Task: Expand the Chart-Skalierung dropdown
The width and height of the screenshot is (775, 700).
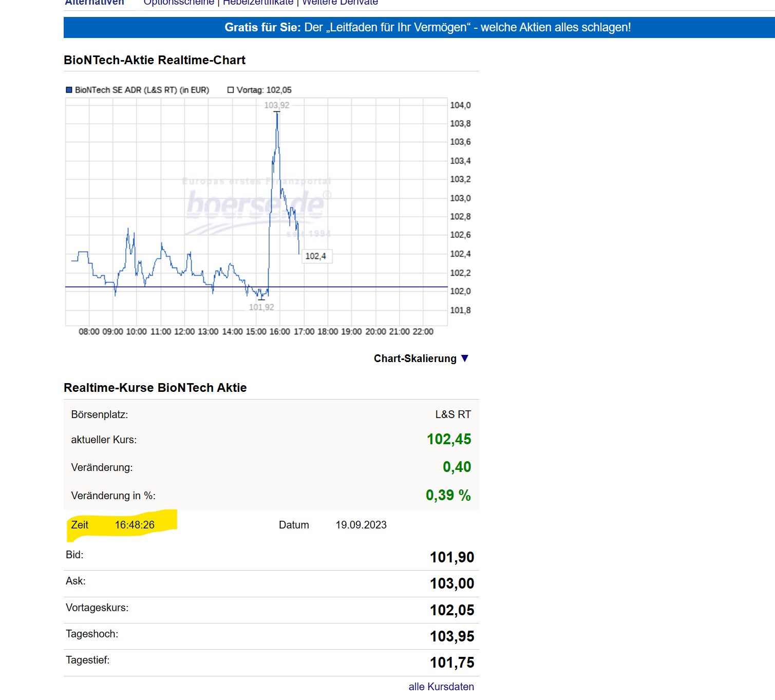Action: [421, 358]
